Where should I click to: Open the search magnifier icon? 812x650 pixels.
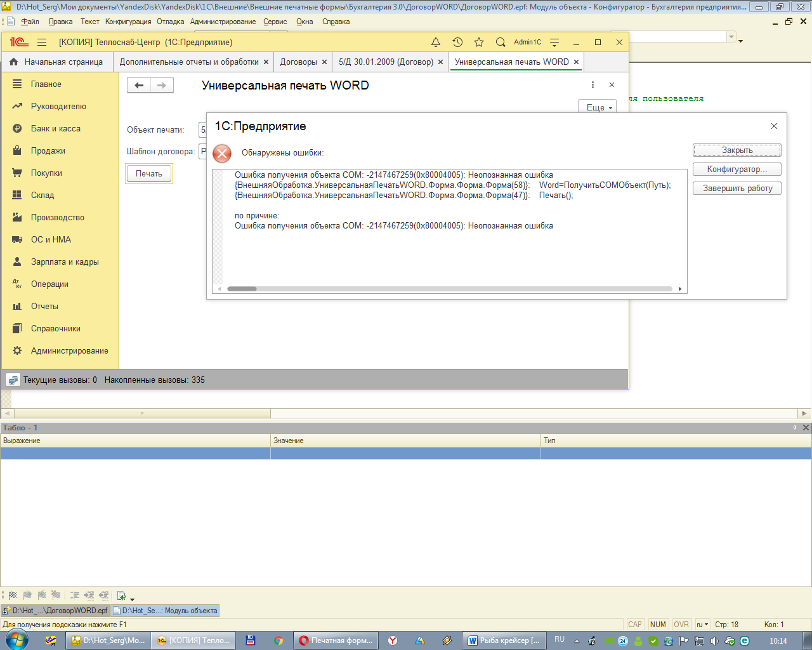tap(501, 43)
